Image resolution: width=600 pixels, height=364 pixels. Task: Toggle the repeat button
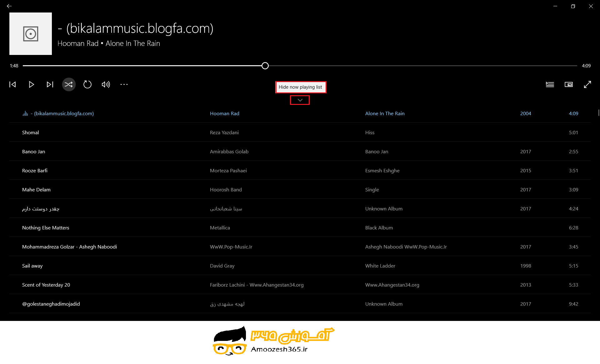coord(87,85)
